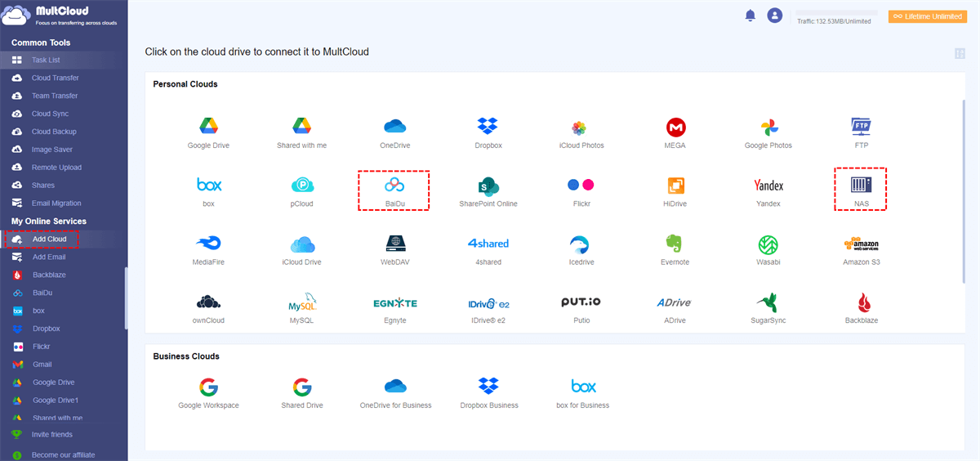Choose the 4shared cloud icon

pos(488,244)
